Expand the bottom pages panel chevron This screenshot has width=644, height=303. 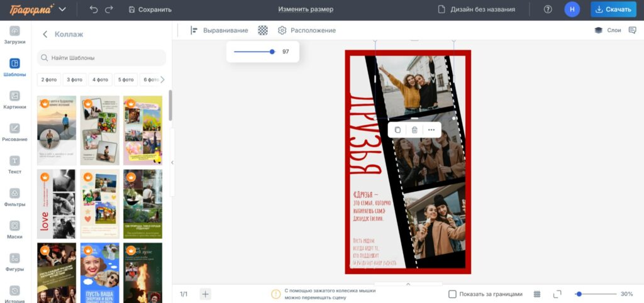[408, 284]
